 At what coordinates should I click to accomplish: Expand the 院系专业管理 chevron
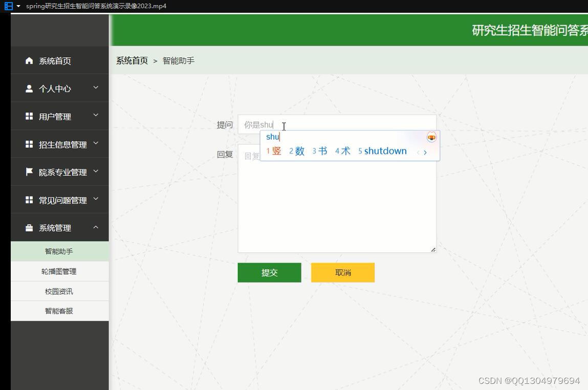point(96,171)
